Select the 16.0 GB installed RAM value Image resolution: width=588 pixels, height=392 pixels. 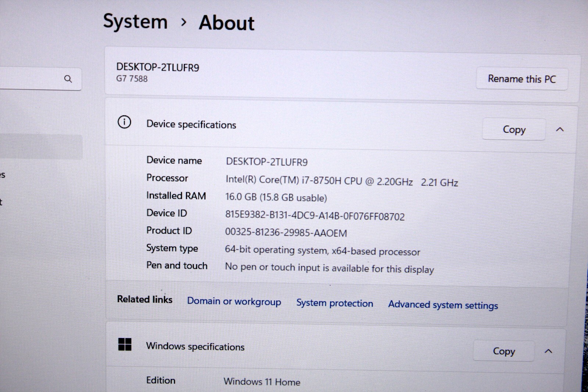click(276, 197)
